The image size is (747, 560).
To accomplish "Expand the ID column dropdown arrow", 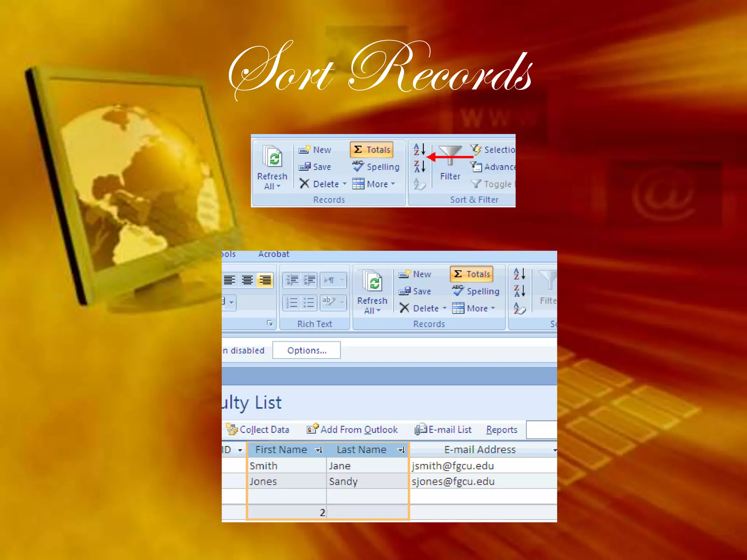I will tap(240, 450).
